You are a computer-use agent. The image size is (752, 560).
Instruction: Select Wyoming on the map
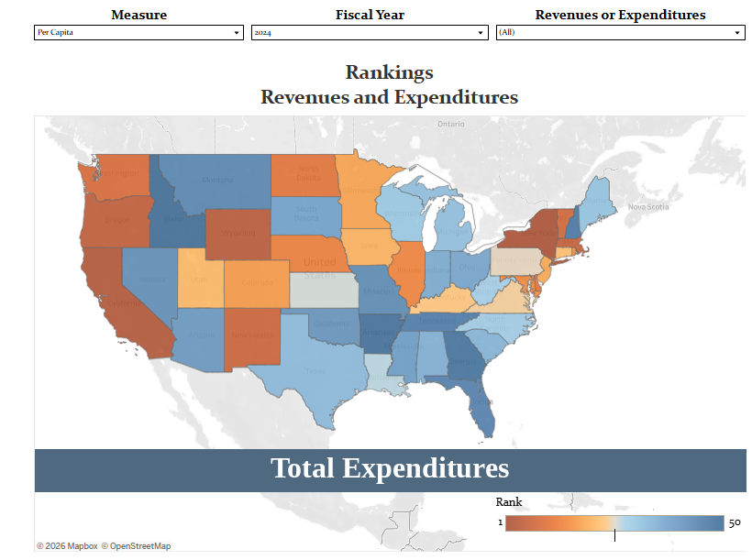tap(238, 234)
